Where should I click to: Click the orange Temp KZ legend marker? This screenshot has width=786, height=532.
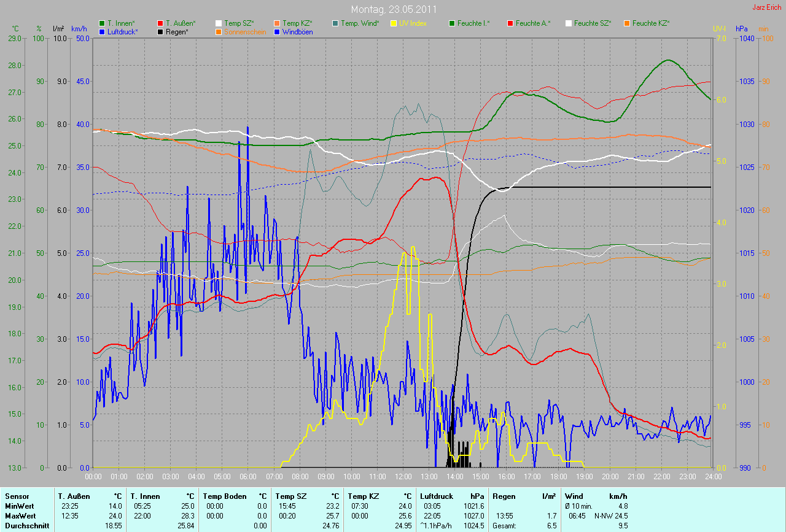[277, 23]
